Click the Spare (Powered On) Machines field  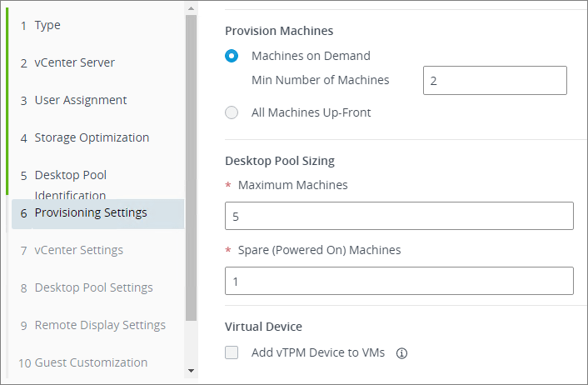(399, 281)
